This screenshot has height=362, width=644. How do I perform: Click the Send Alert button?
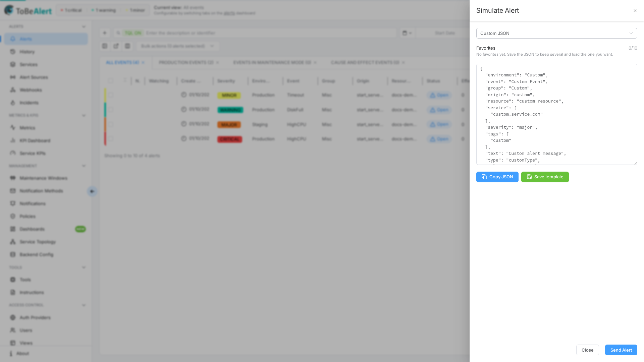point(621,350)
